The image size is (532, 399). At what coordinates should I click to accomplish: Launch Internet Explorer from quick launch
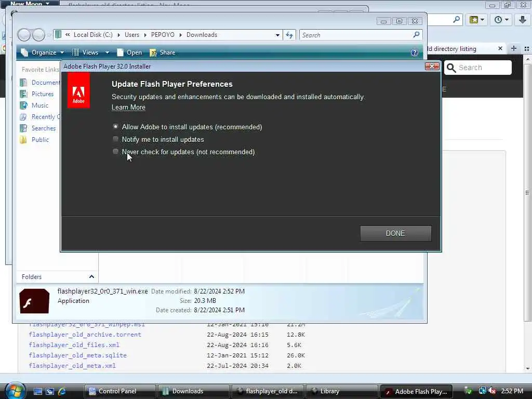point(62,391)
